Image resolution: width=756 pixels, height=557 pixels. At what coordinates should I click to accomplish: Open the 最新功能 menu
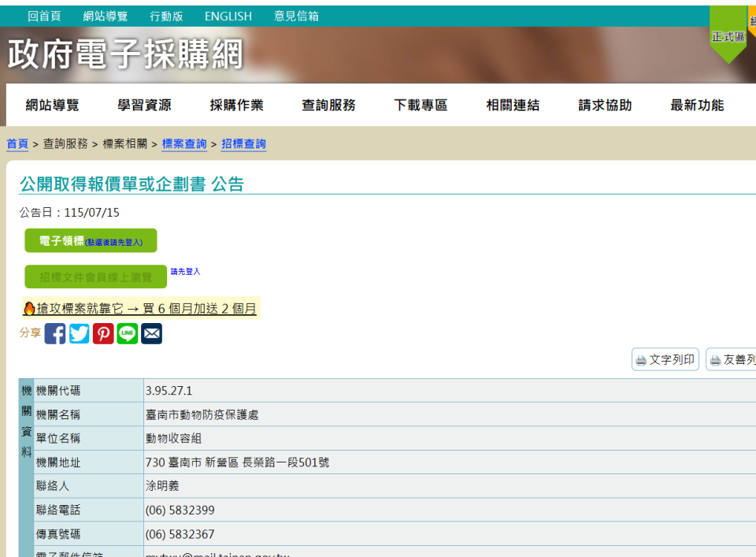(697, 105)
